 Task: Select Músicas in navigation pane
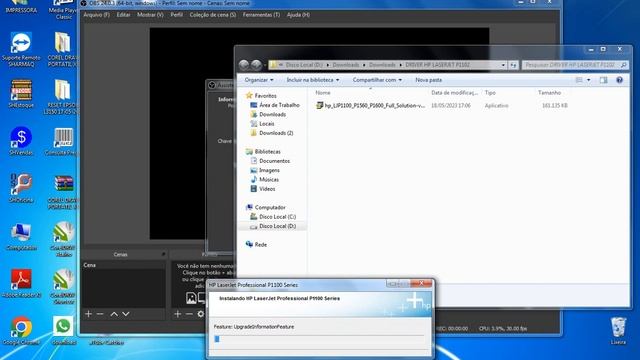pyautogui.click(x=265, y=180)
